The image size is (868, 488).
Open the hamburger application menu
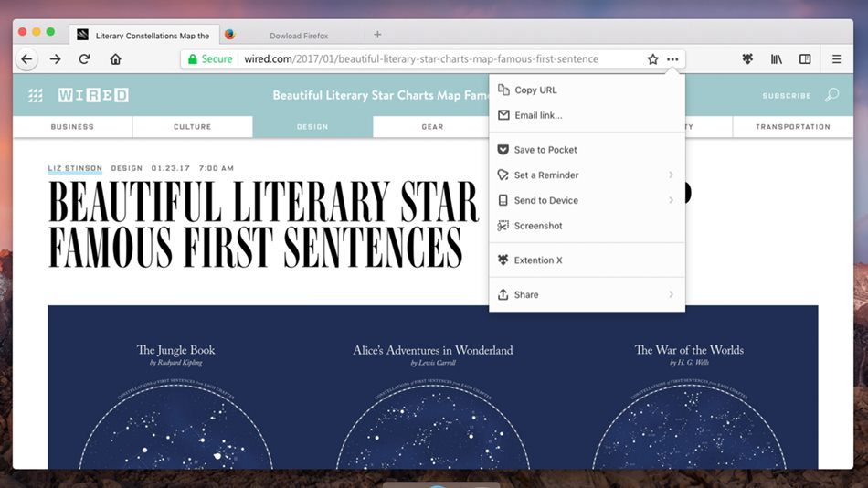click(836, 59)
